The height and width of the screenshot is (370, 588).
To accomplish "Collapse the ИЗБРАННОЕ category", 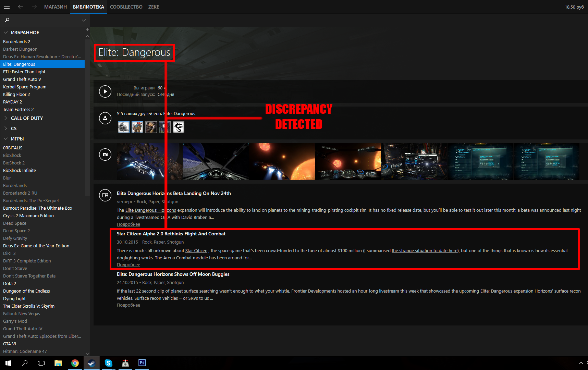I will [5, 33].
